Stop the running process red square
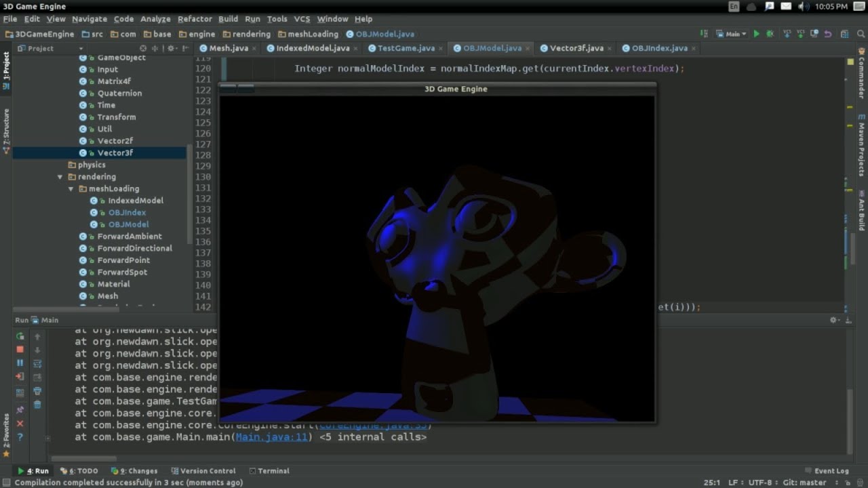868x488 pixels. click(x=20, y=350)
